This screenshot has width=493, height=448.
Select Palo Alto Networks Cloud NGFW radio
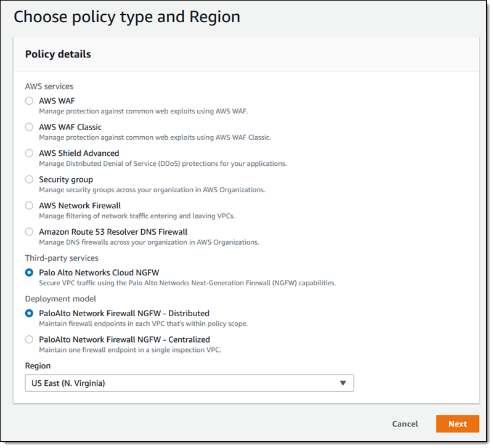(29, 272)
